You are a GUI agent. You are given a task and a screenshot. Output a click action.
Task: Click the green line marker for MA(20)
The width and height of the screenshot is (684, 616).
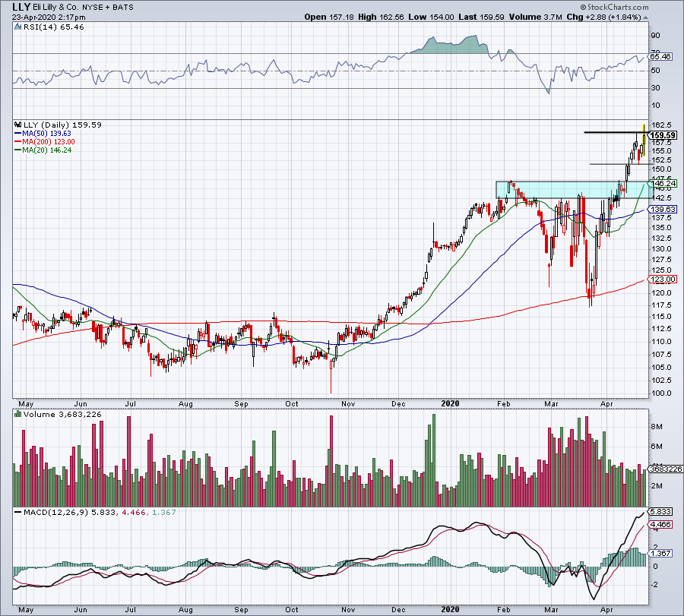click(18, 150)
